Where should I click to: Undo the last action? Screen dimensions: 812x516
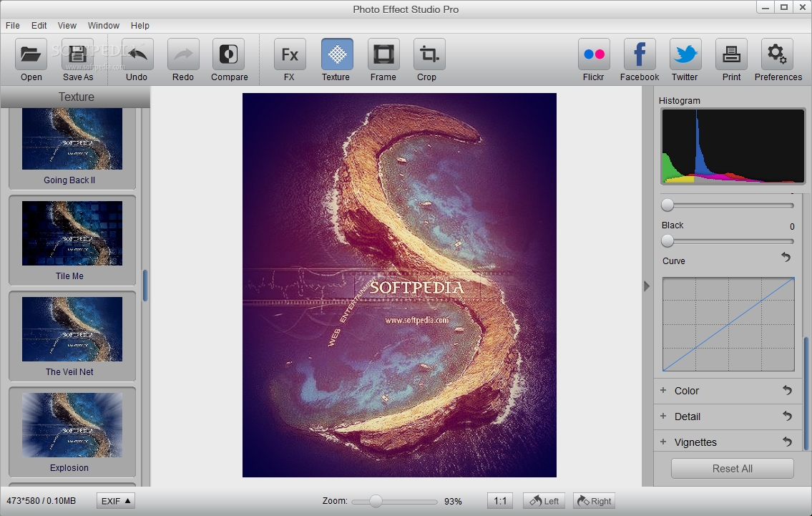pos(137,55)
